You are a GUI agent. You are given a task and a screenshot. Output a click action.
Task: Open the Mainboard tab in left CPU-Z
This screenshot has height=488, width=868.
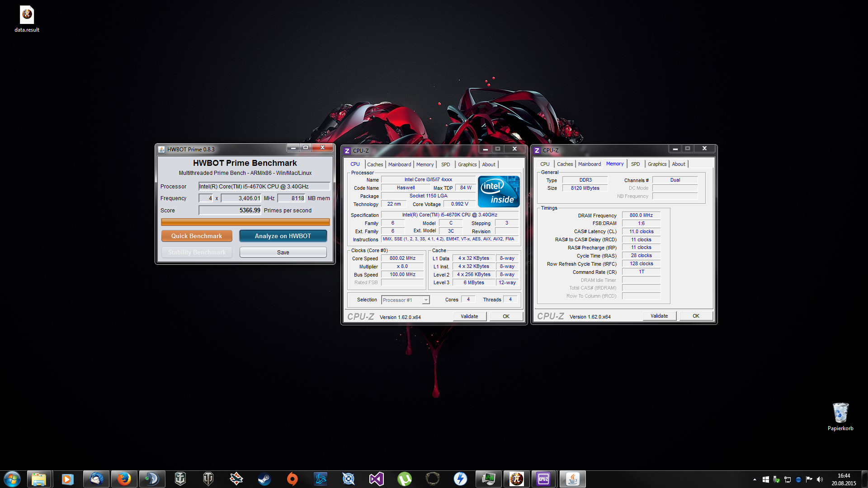click(x=400, y=164)
